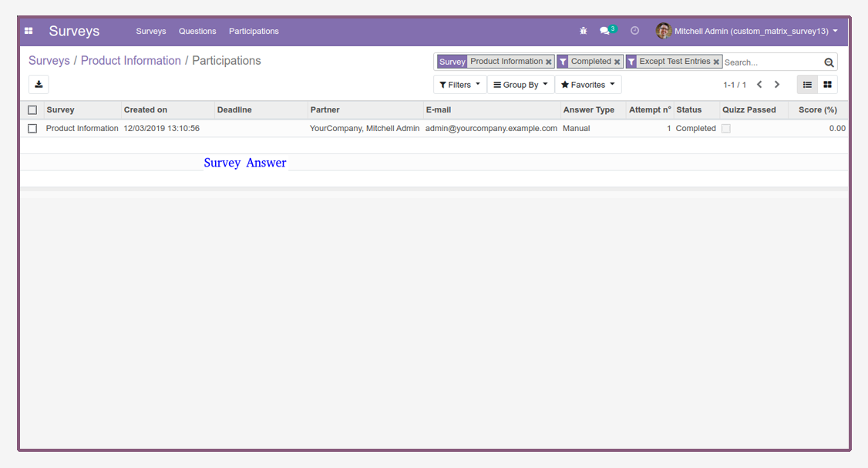The height and width of the screenshot is (468, 868).
Task: Go to previous page arrow
Action: point(759,85)
